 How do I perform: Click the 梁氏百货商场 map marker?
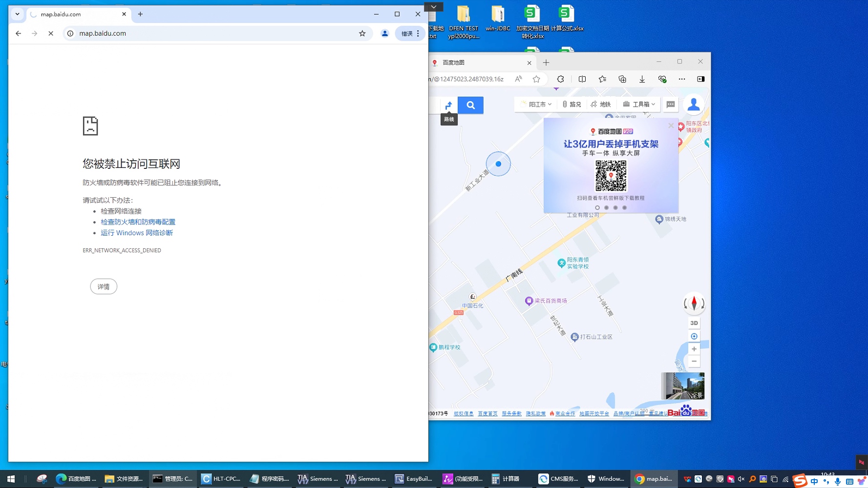tap(529, 301)
